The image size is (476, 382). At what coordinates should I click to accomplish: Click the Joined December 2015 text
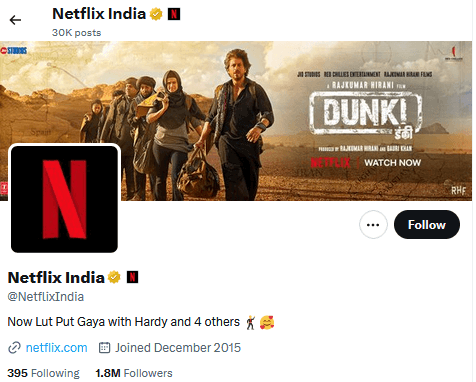tap(178, 348)
